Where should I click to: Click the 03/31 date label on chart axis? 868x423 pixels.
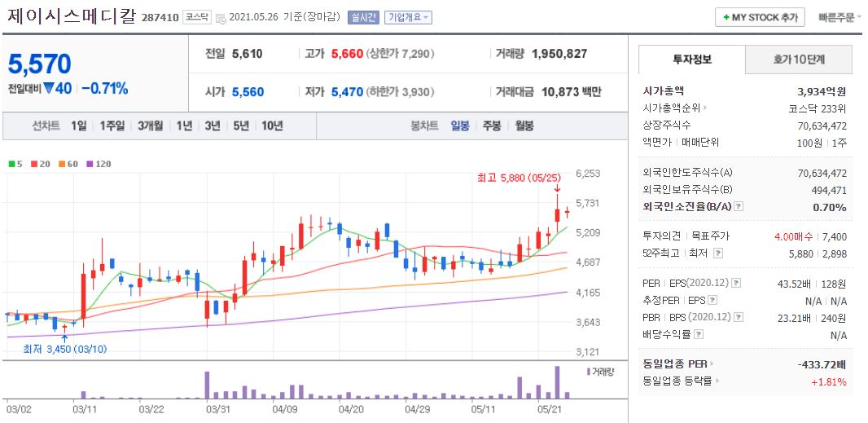218,409
